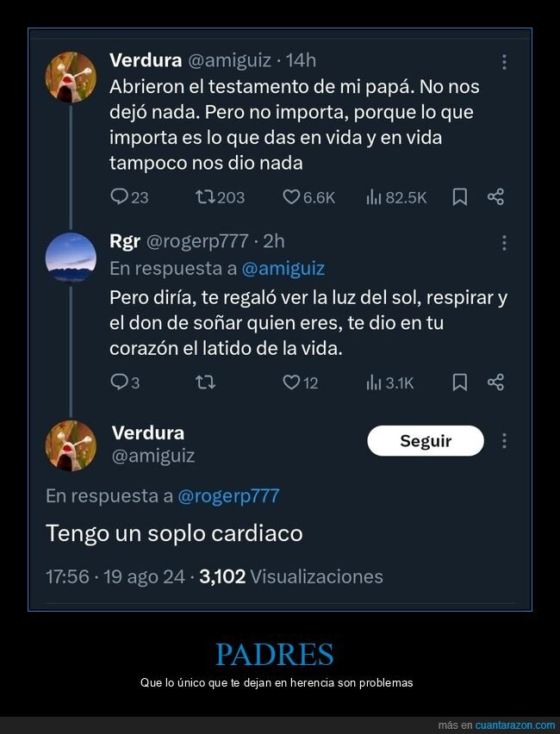Click the reply icon on Verdura's first tweet
560x734 pixels.
(x=120, y=197)
